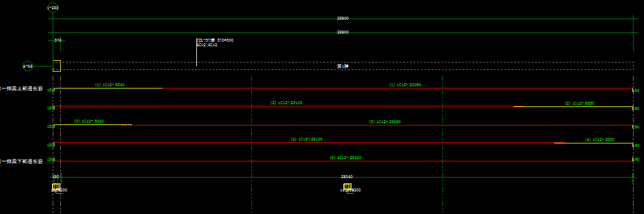Select the right yellow segment of bar (4)
Screen dimensions: 644x214
click(594, 143)
